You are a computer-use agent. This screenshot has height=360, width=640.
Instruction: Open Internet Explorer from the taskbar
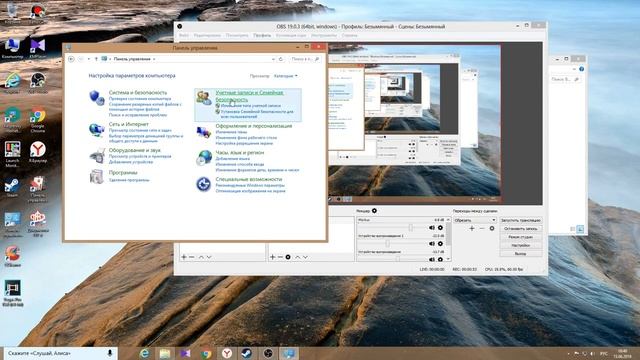(144, 353)
